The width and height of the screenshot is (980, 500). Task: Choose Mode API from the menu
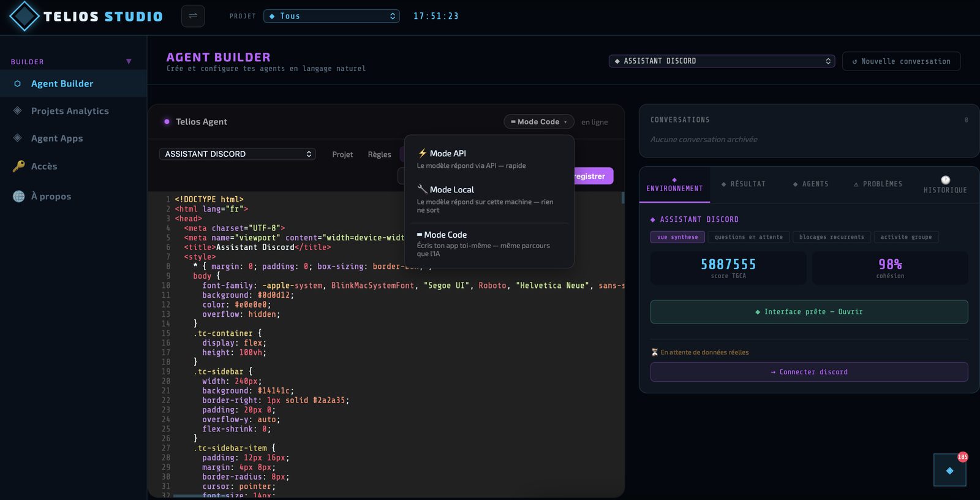[x=489, y=159]
